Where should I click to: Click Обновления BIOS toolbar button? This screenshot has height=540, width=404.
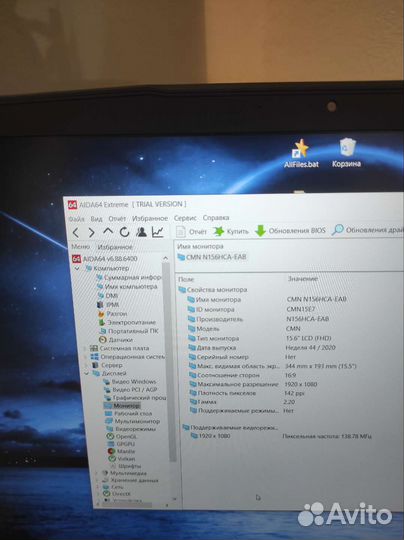[x=291, y=230]
